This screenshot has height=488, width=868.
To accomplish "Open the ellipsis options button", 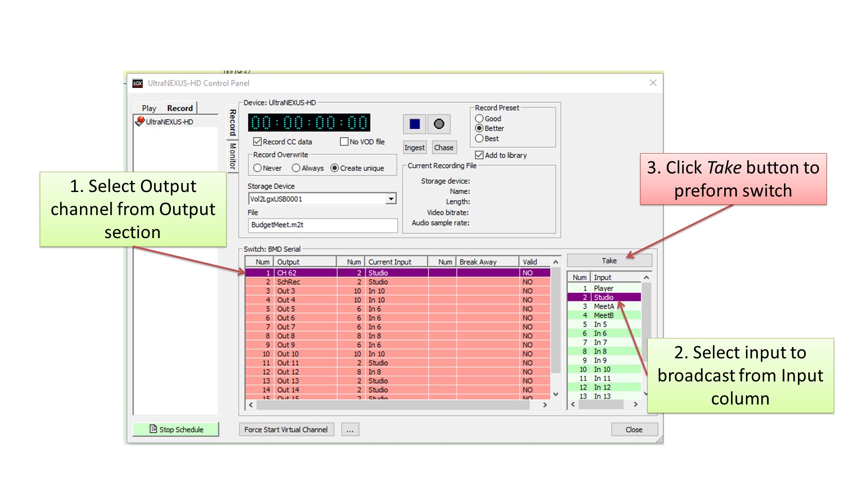I will [350, 430].
